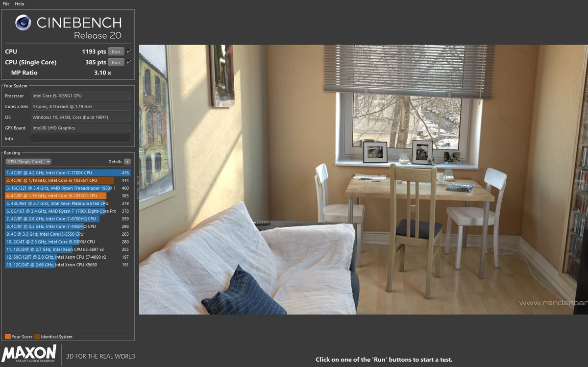Select orange ranking row 4, i5-1035G1 scoring 385
The image size is (588, 367).
click(x=68, y=196)
